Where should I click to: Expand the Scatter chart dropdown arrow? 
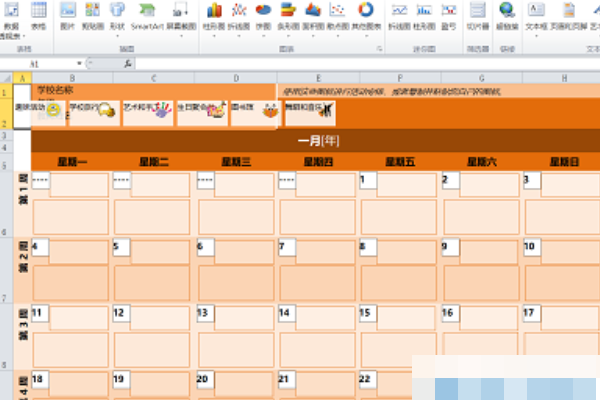tap(338, 36)
